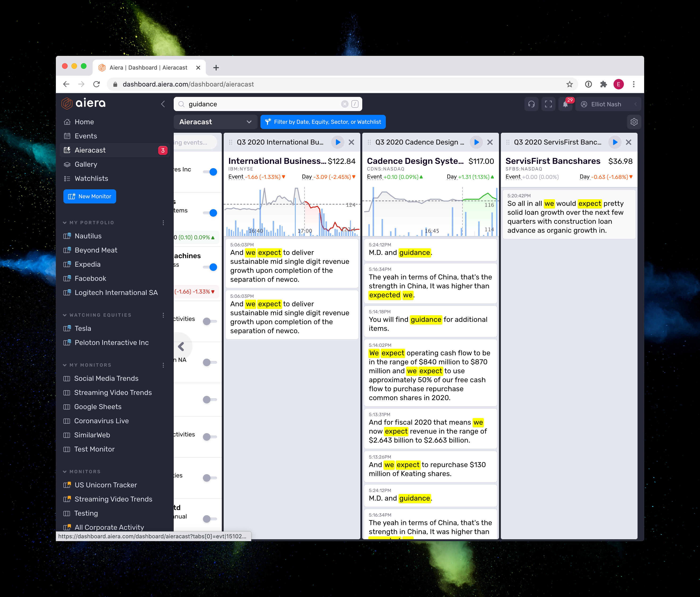Click the IBM stock price chart

pyautogui.click(x=292, y=211)
